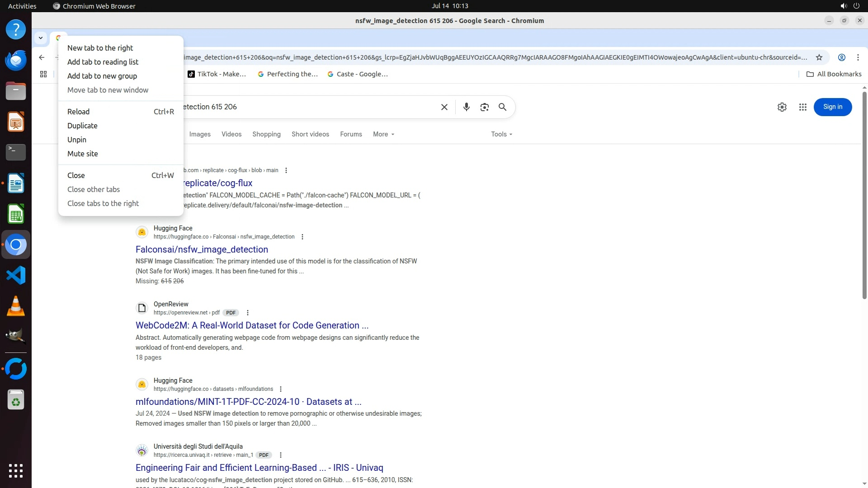Open Falconsai/nsfw_image_detection result link
This screenshot has height=488, width=868.
pyautogui.click(x=202, y=249)
